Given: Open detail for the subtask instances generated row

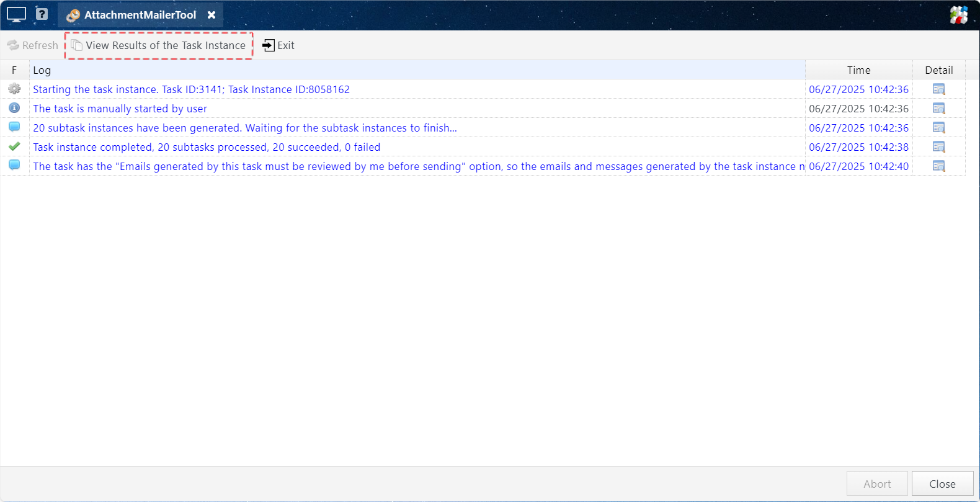Looking at the screenshot, I should pos(939,128).
